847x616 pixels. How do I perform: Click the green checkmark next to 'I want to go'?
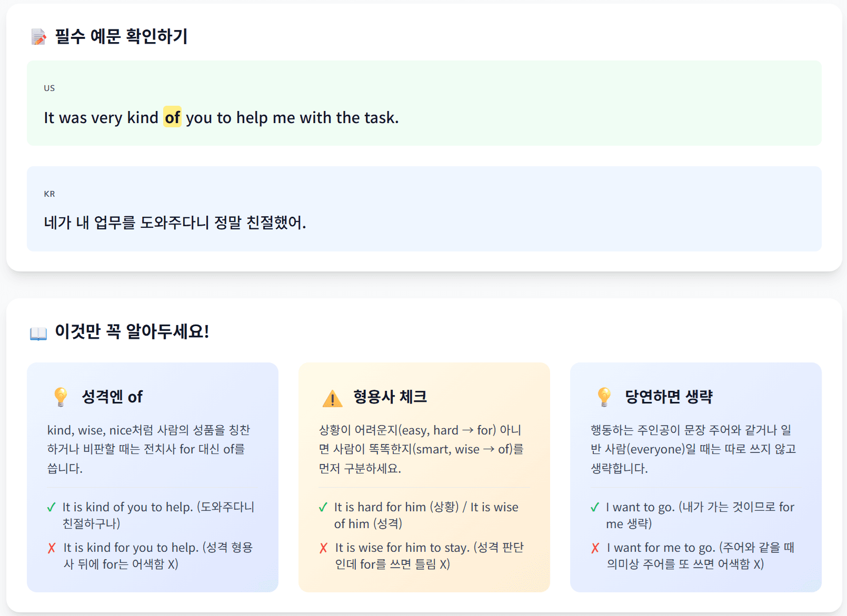click(x=595, y=507)
